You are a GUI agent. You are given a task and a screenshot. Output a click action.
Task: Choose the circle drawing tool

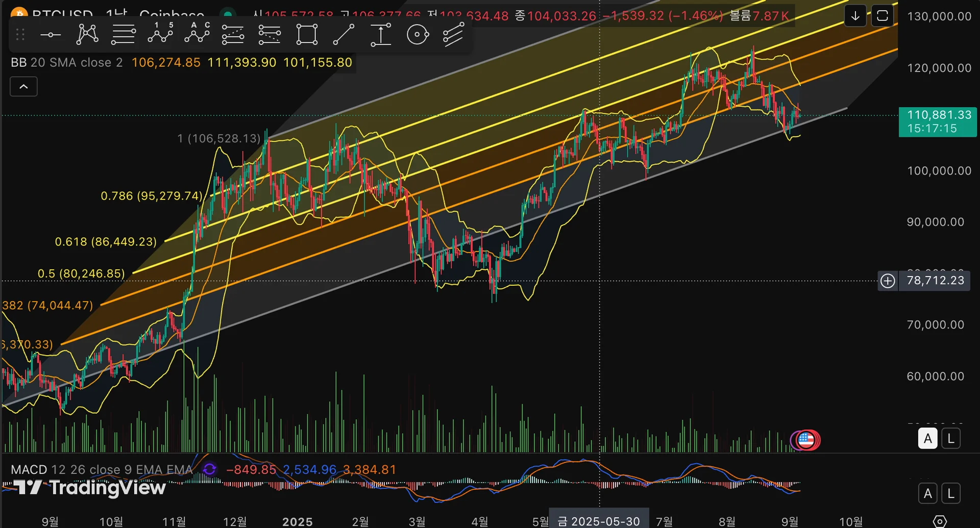[418, 35]
